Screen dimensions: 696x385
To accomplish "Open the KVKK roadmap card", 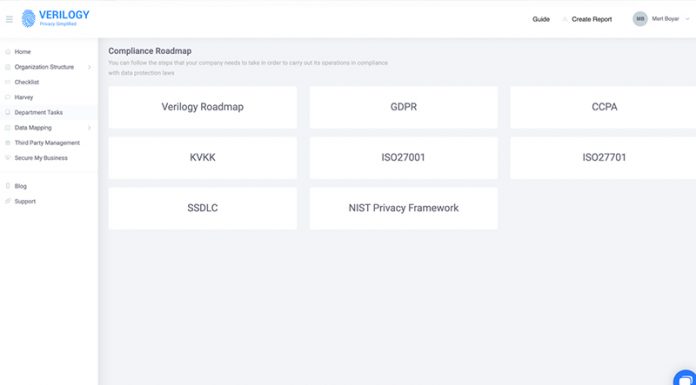I will point(202,158).
